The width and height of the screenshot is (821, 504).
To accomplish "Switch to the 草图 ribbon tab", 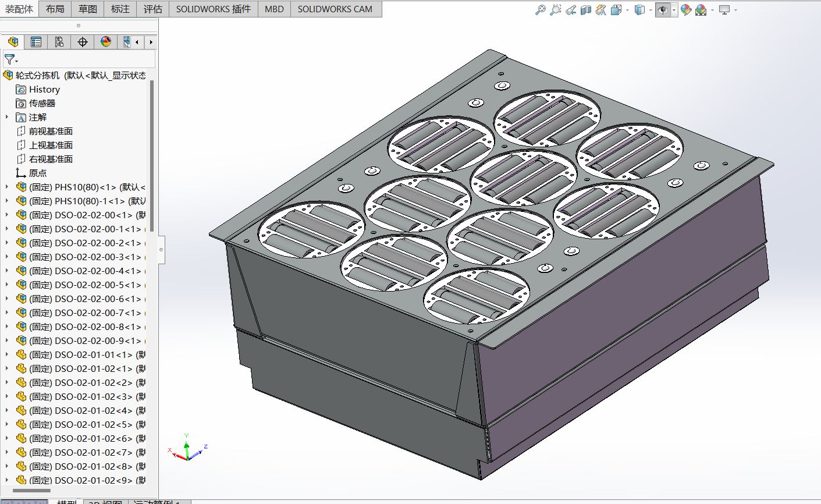I will [88, 9].
